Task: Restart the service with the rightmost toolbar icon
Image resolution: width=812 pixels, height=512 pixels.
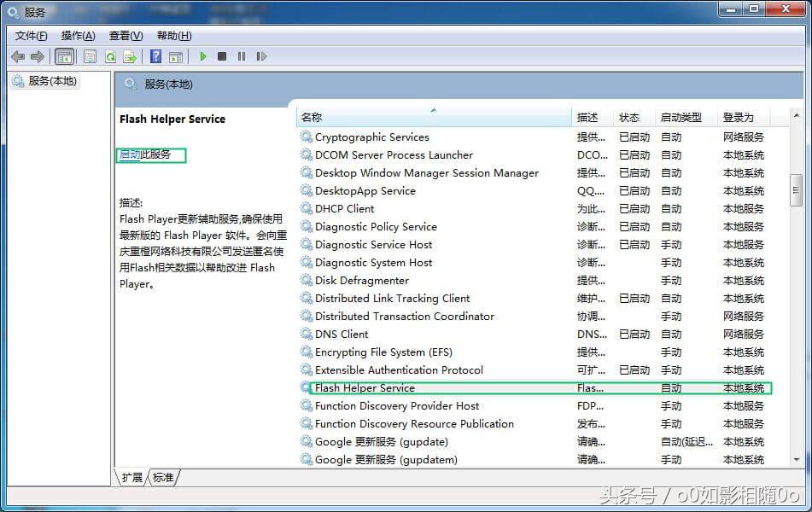Action: (262, 56)
